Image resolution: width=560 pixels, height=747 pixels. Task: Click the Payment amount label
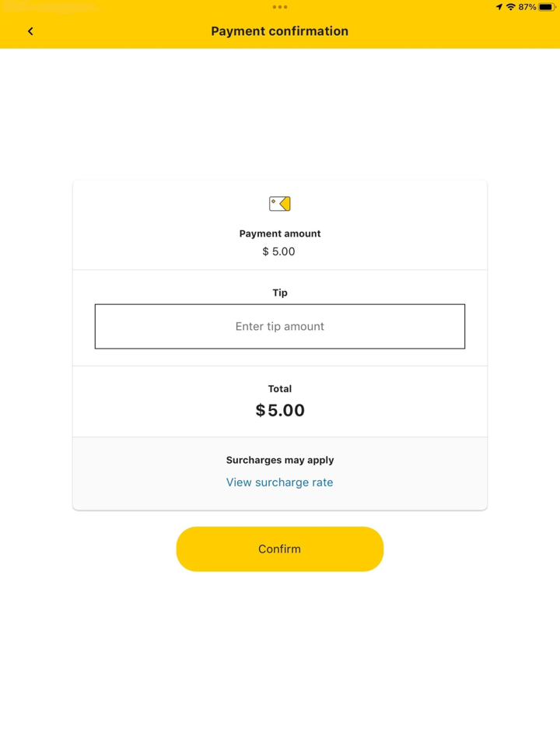[280, 233]
